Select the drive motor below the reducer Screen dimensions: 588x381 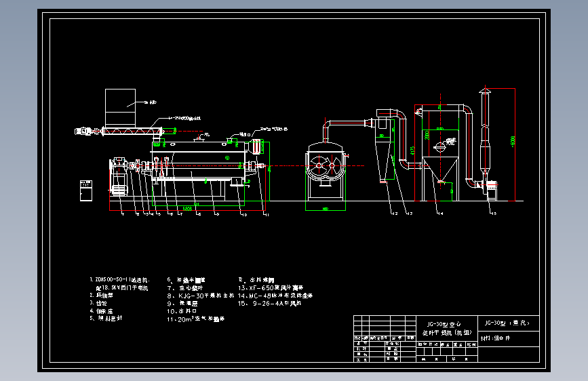119,190
